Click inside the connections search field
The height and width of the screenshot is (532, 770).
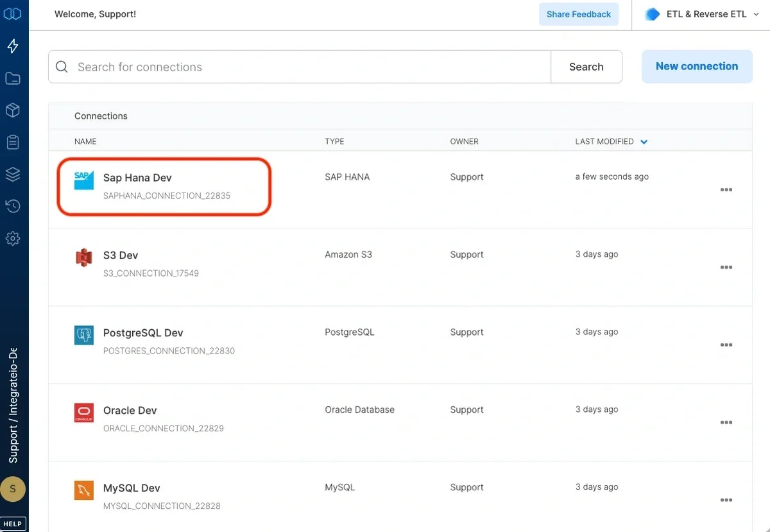(257, 66)
